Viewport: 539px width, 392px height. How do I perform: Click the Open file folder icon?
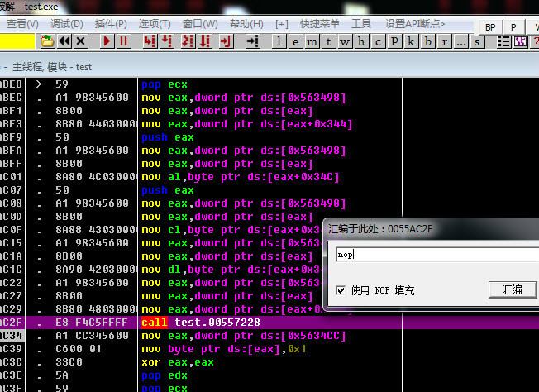click(x=47, y=41)
